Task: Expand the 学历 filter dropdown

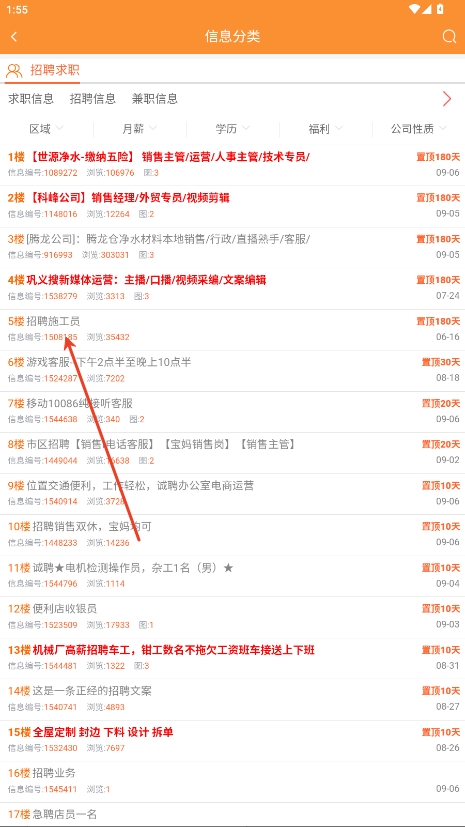Action: pos(232,129)
